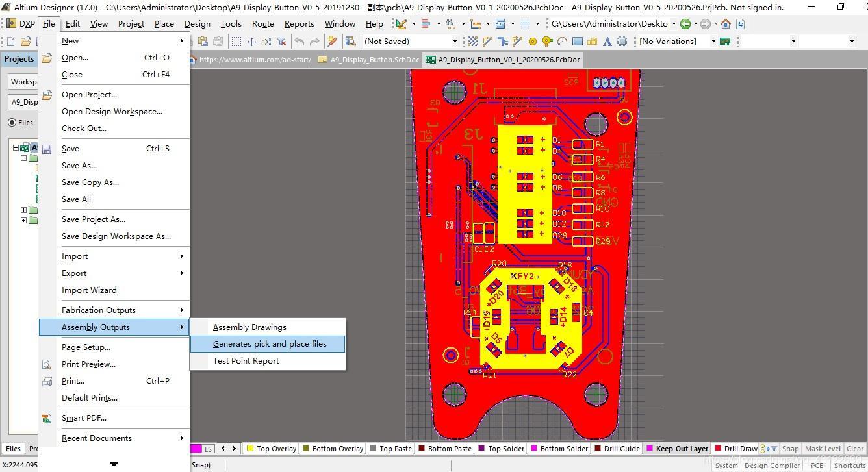Select the Keep-Out Layer tab
This screenshot has width=868, height=472.
tap(677, 449)
